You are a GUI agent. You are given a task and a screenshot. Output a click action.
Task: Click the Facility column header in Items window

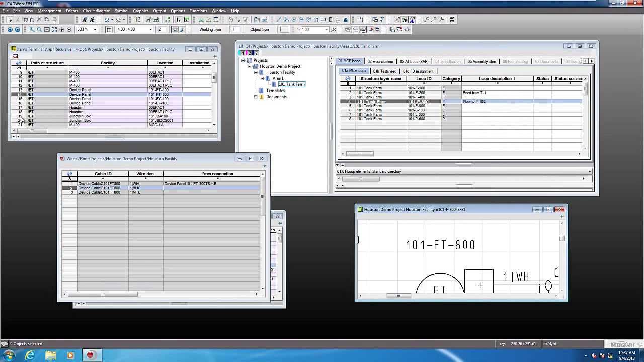[108, 63]
